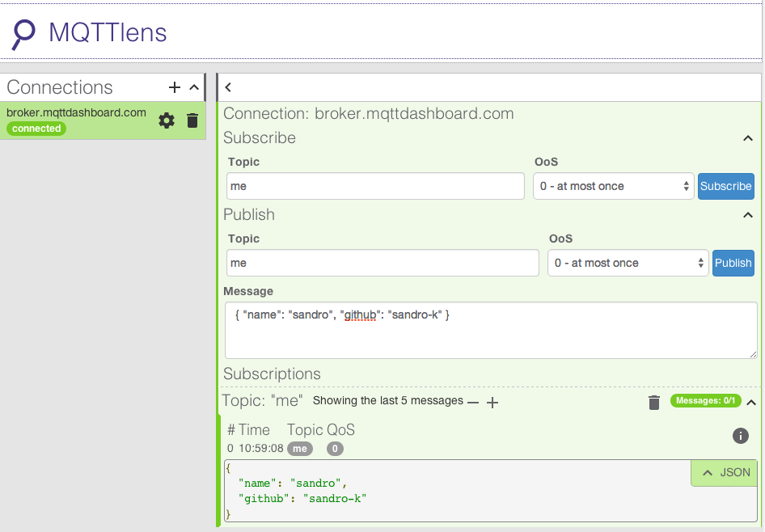Open the Publish QoS dropdown
This screenshot has width=765, height=532.
628,263
